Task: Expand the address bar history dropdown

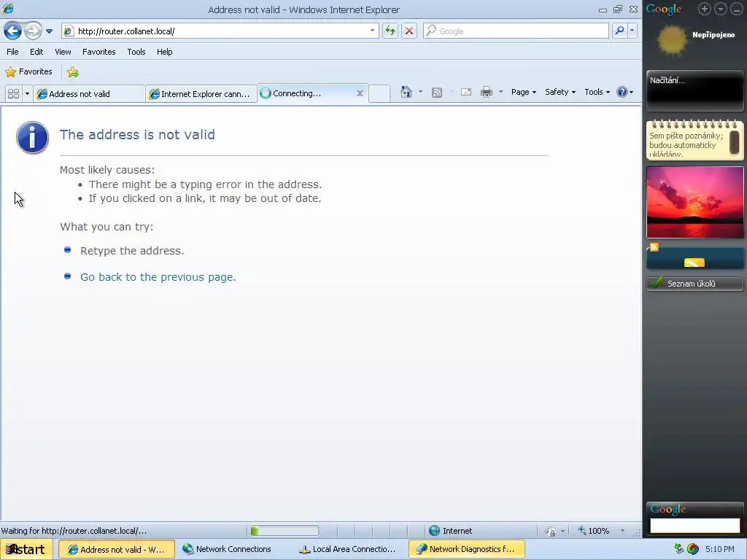Action: (x=372, y=31)
